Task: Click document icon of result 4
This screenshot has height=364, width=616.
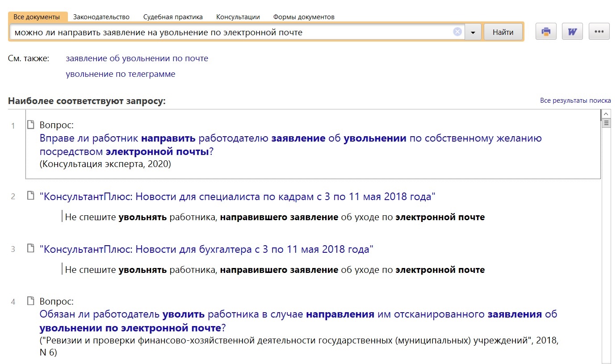Action: pos(30,301)
